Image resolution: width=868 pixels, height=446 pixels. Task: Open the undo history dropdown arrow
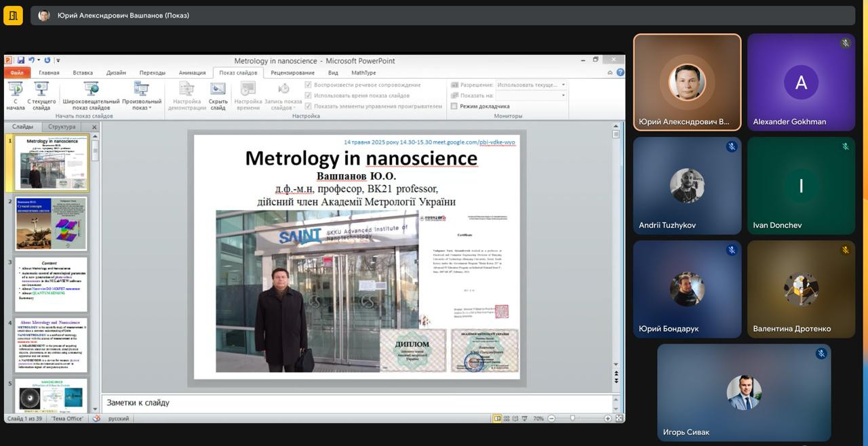39,60
